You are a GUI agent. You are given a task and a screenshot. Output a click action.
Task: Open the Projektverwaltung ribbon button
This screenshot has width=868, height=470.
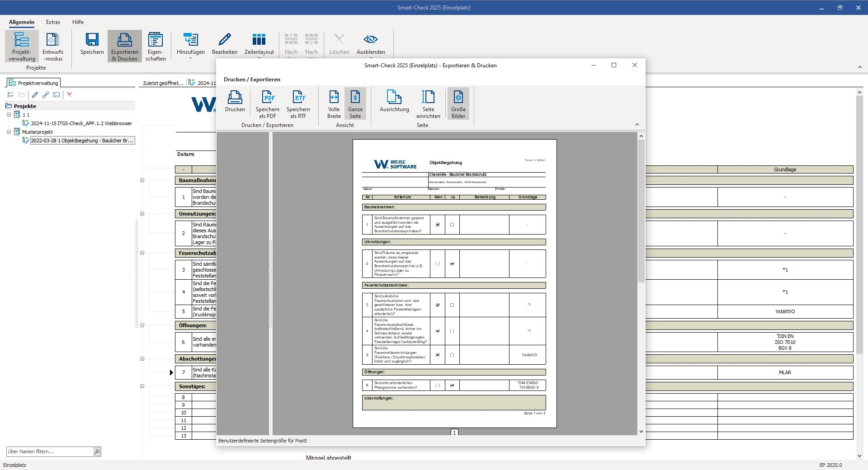[x=22, y=46]
